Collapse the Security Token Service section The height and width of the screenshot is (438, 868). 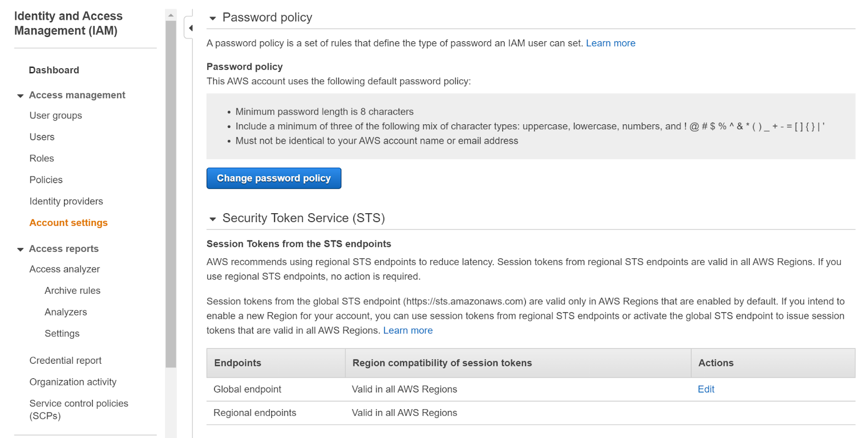click(213, 219)
